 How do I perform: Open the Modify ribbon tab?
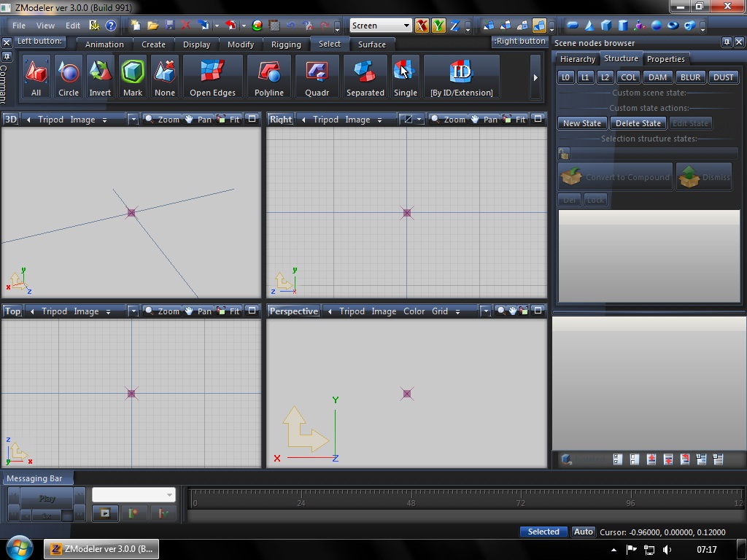click(x=240, y=44)
